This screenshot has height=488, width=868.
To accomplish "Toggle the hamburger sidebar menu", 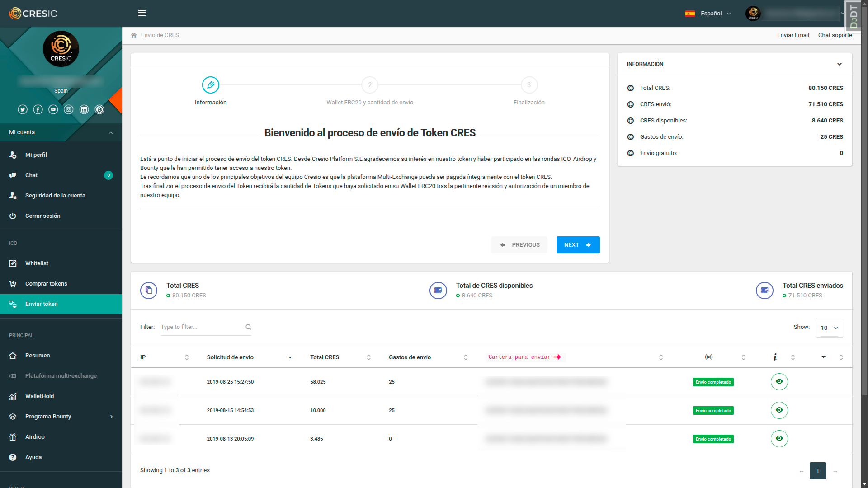I will [x=142, y=13].
